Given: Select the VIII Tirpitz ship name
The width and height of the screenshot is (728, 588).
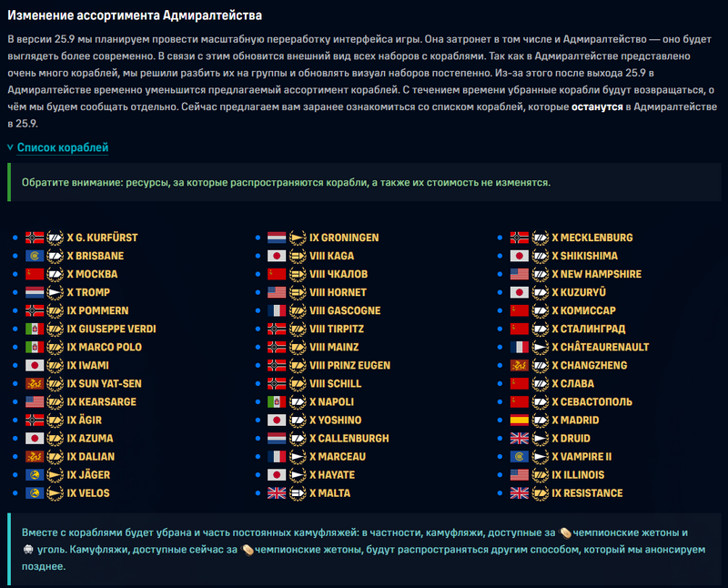Looking at the screenshot, I should [x=339, y=329].
